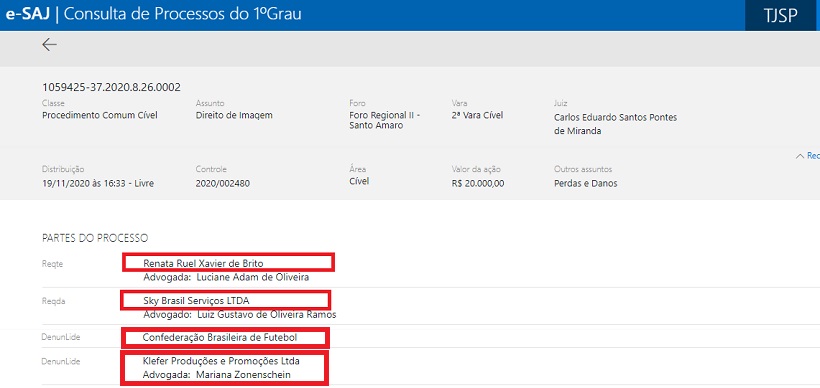Go back using the left arrow icon
The image size is (820, 388).
point(49,45)
